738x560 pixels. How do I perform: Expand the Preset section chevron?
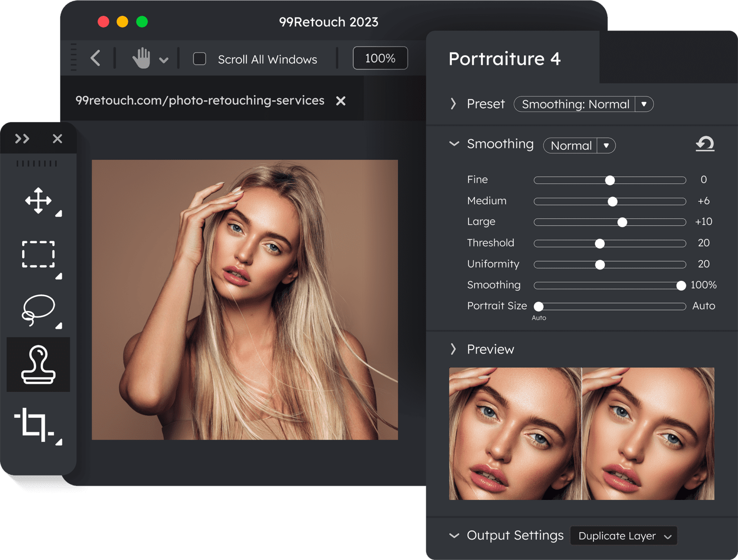coord(453,104)
